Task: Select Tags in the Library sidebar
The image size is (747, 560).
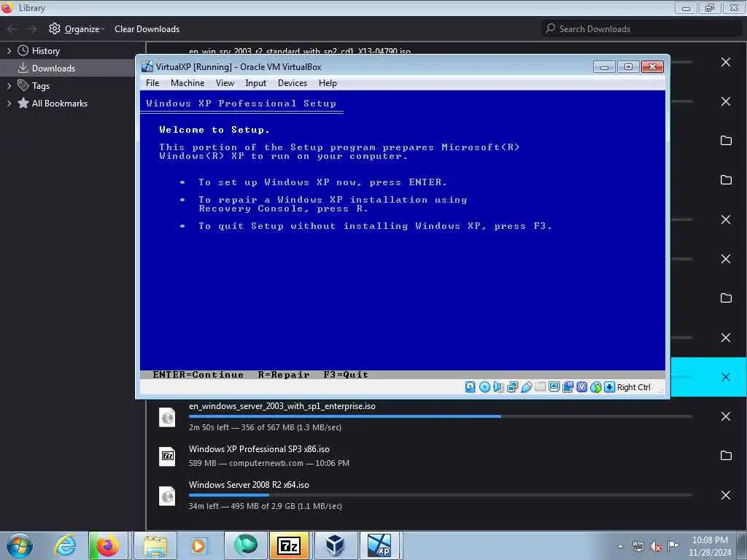Action: pyautogui.click(x=41, y=86)
